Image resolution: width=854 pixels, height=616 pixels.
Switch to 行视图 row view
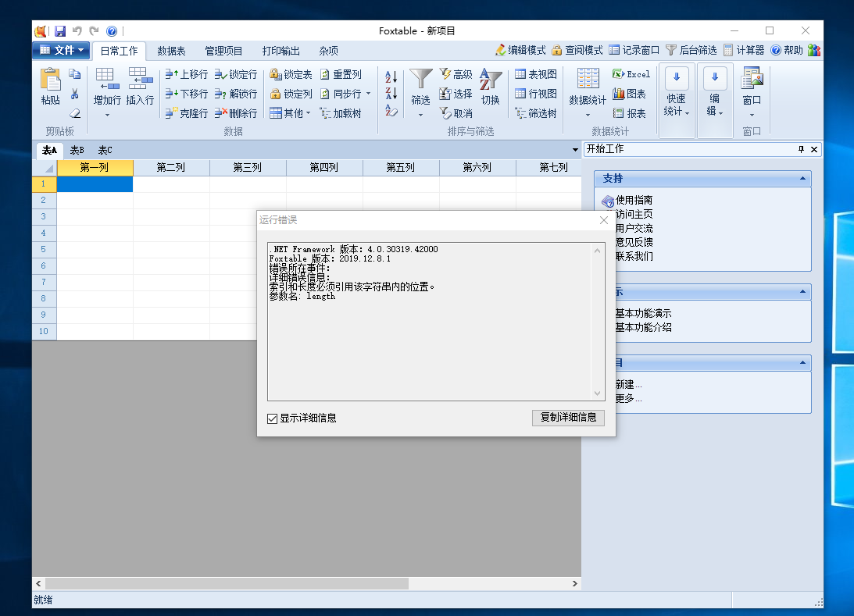pos(536,94)
